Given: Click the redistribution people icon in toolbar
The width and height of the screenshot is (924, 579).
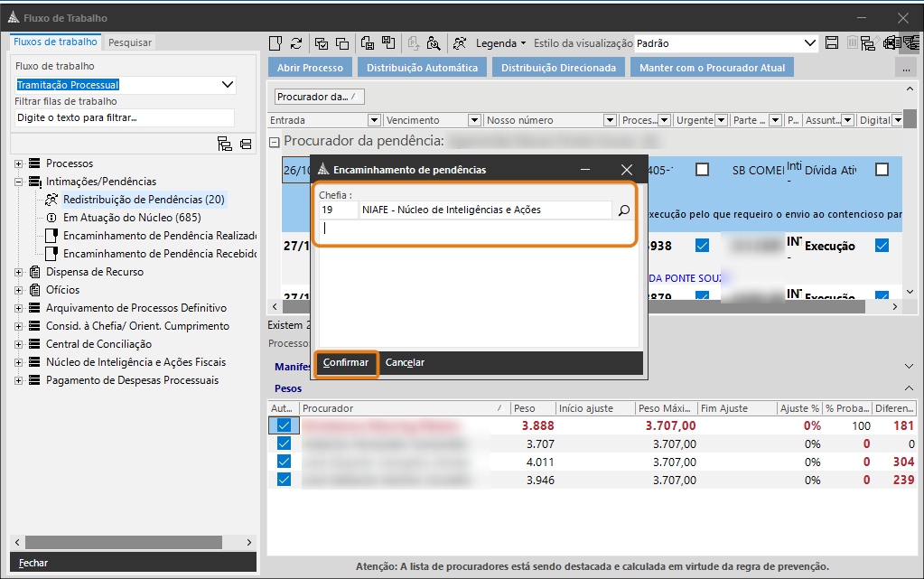Looking at the screenshot, I should [461, 43].
